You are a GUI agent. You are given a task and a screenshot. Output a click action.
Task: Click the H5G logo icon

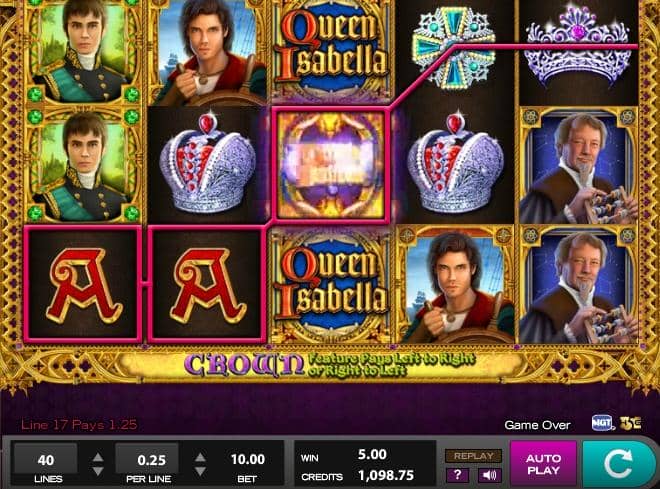[630, 423]
